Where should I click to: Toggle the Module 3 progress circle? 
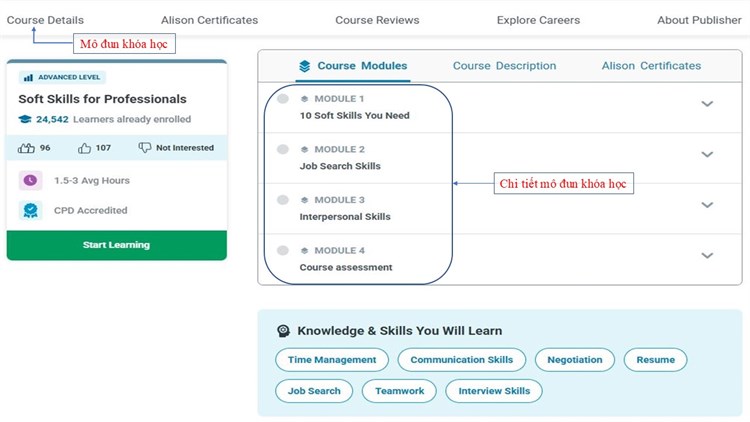tap(283, 200)
